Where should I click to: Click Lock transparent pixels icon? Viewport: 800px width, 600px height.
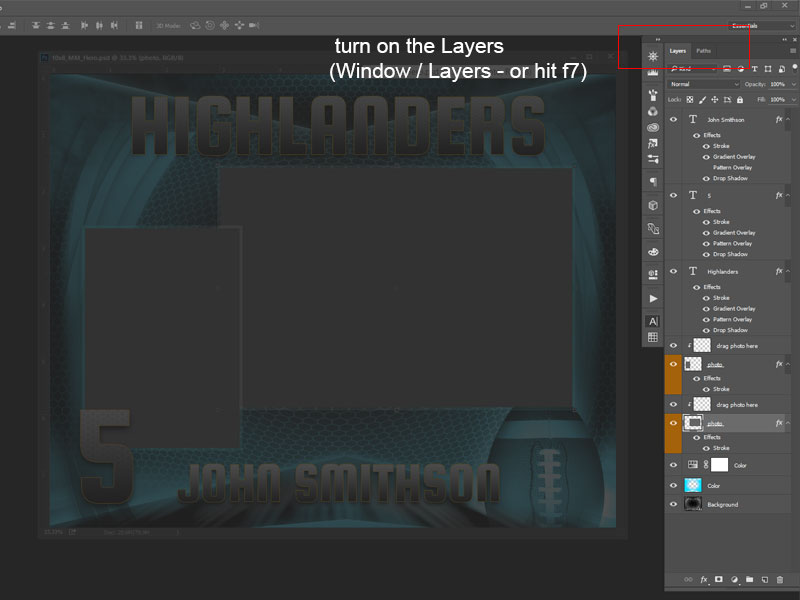pyautogui.click(x=690, y=99)
